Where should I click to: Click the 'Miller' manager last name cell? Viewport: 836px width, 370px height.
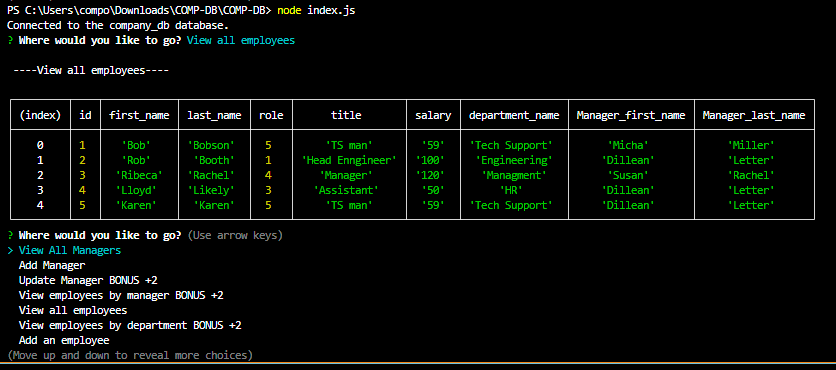point(751,145)
